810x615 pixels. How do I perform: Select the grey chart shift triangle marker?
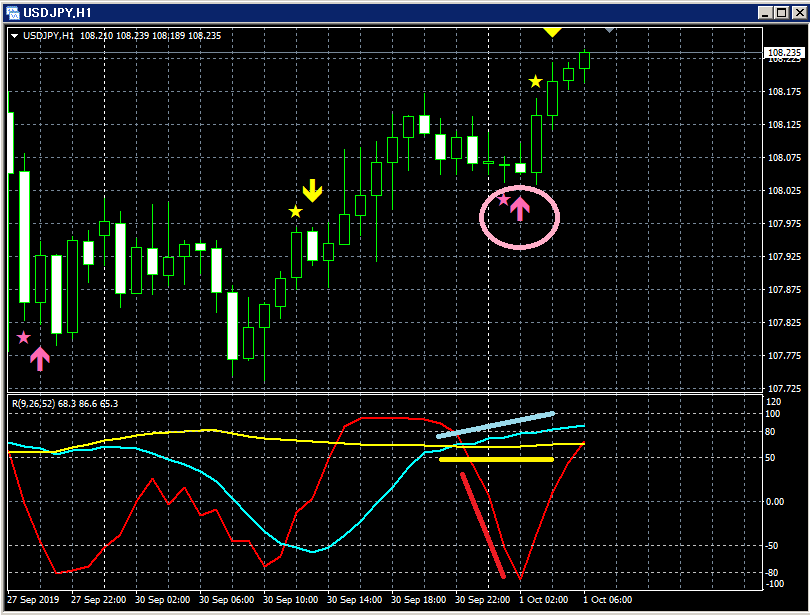click(x=610, y=30)
